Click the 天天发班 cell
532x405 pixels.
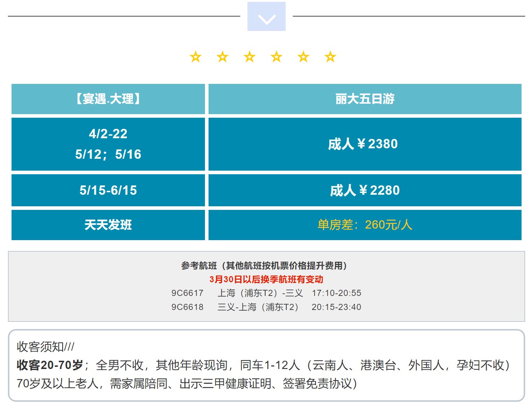[x=108, y=225]
